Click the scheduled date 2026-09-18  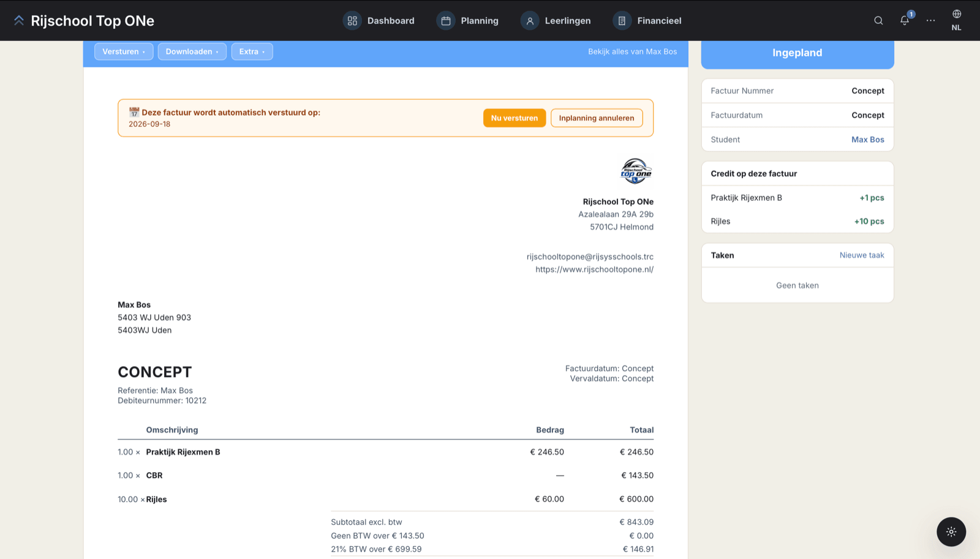[x=149, y=124]
